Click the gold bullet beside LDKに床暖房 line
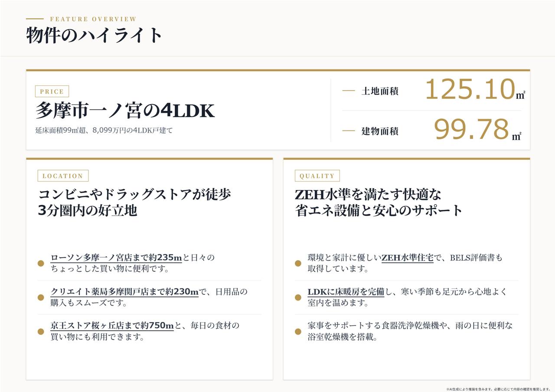The height and width of the screenshot is (392, 555). 298,297
